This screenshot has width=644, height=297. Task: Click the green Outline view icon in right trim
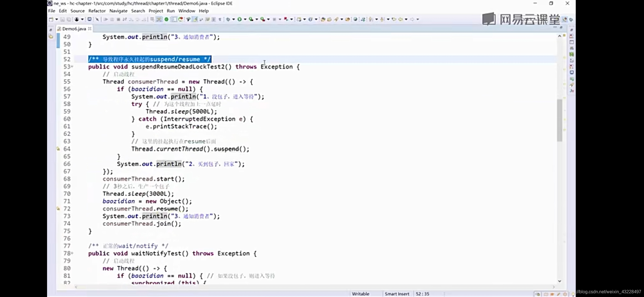[572, 54]
